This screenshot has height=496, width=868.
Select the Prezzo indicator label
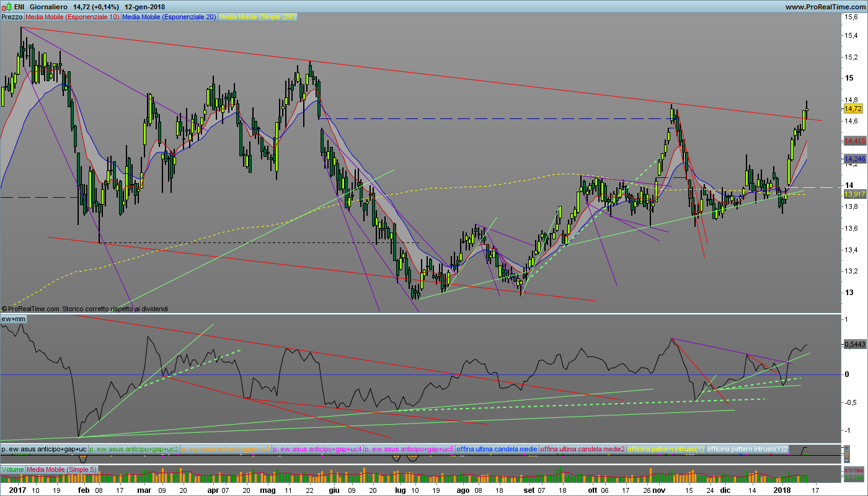(x=12, y=17)
